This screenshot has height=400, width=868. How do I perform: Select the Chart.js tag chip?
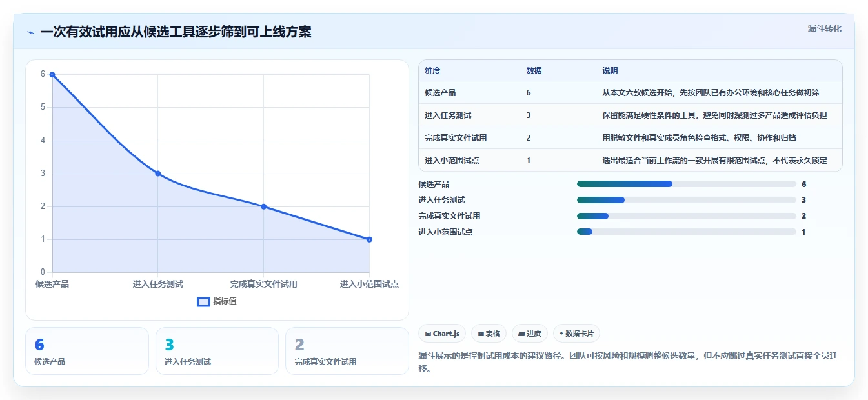[442, 334]
